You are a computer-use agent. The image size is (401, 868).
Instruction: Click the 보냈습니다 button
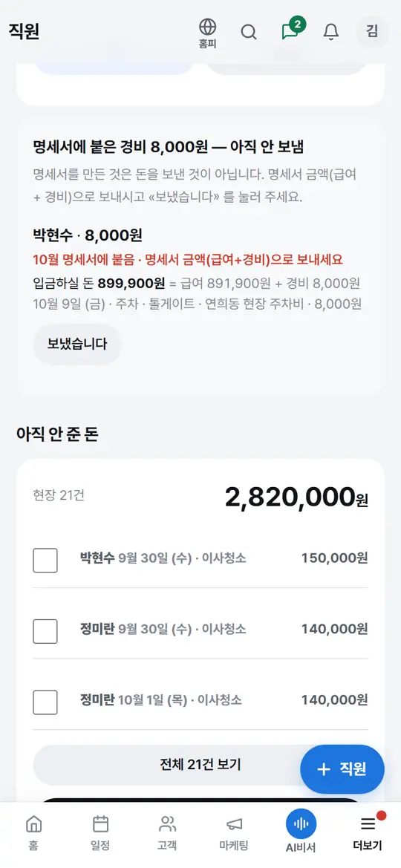77,344
